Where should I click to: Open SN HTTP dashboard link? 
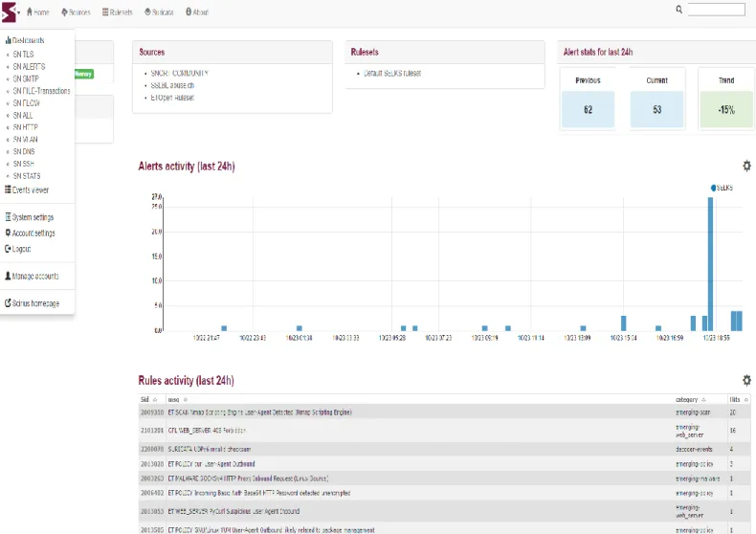25,127
